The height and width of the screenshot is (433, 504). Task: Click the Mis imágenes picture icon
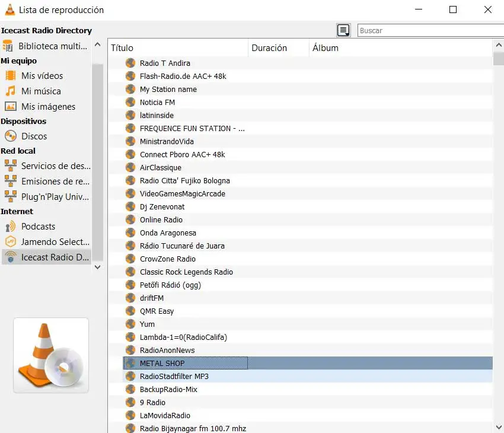10,106
